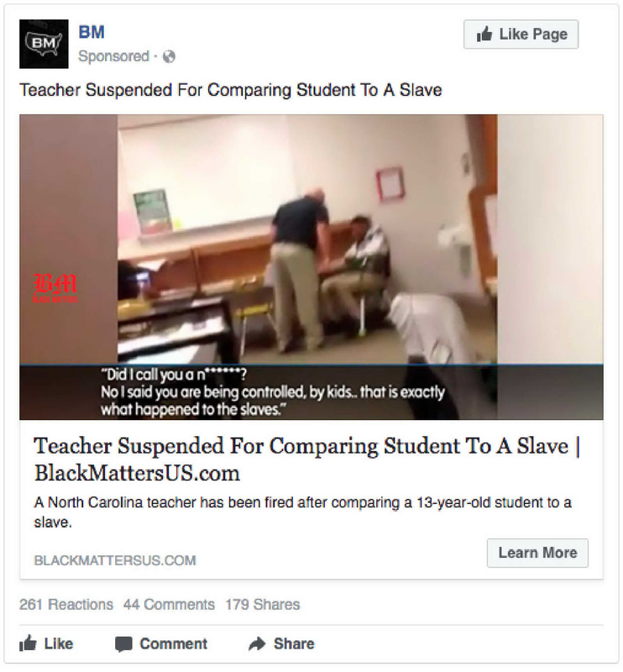
Task: Click the article headline with BlackMattersUS.com
Action: [306, 459]
